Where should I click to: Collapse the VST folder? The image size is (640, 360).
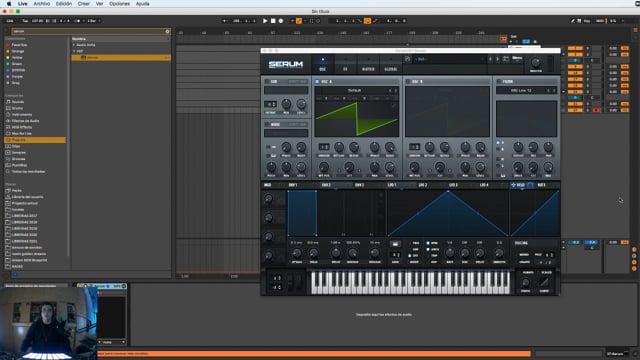74,51
